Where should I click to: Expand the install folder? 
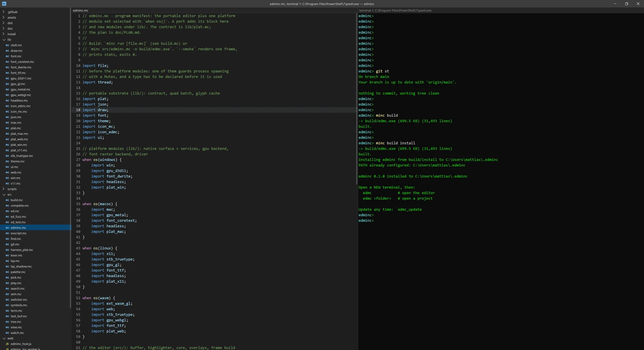pyautogui.click(x=4, y=34)
